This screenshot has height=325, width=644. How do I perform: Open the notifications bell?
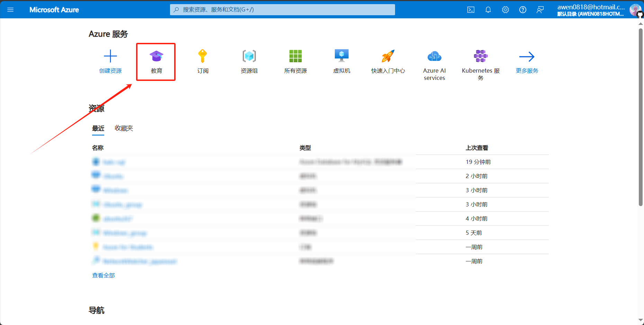click(488, 10)
